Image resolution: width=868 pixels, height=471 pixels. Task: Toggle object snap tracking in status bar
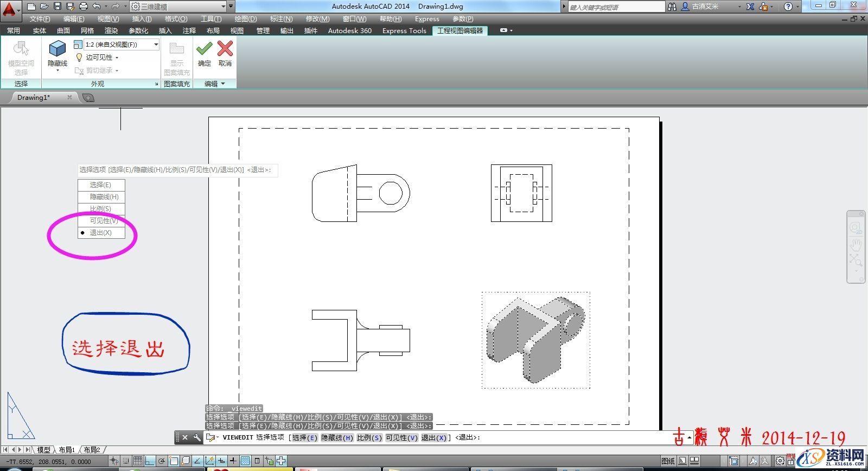(x=197, y=461)
